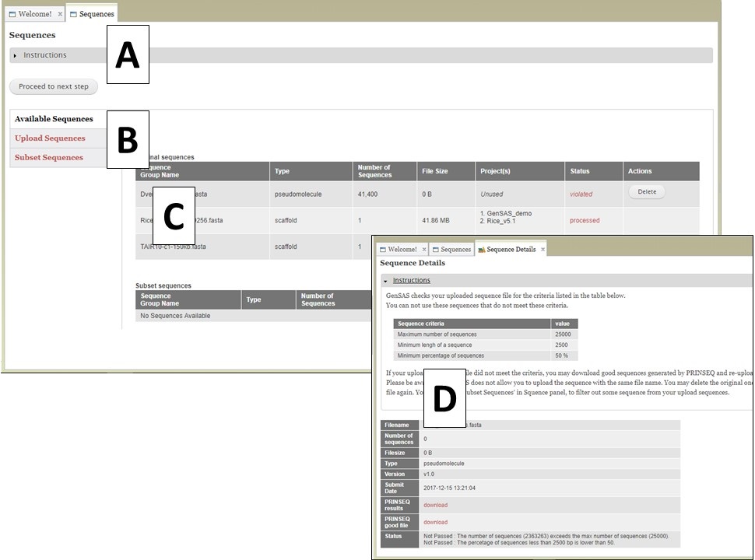755x560 pixels.
Task: Close the Sequence Details tab
Action: (543, 249)
